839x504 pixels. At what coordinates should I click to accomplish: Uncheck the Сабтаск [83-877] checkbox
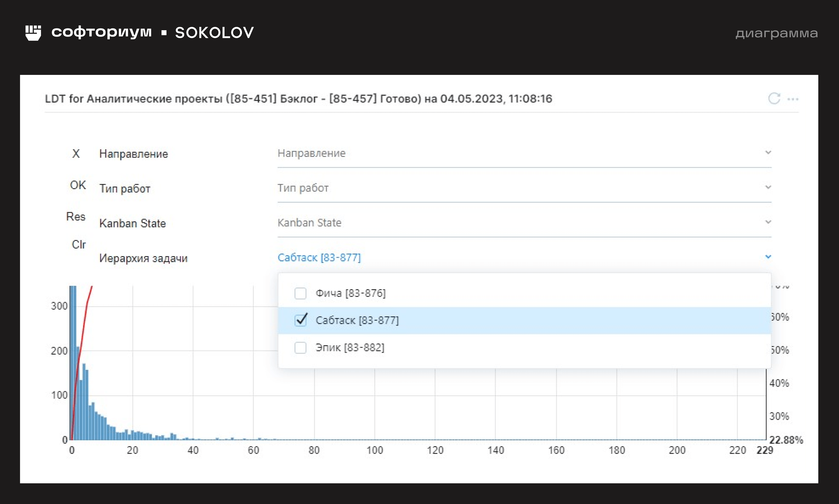tap(300, 320)
